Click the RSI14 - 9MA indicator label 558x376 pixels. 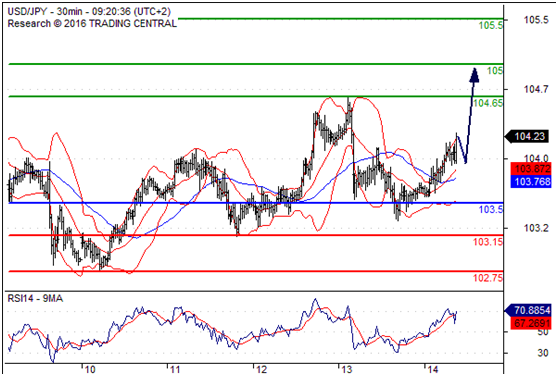pos(35,298)
